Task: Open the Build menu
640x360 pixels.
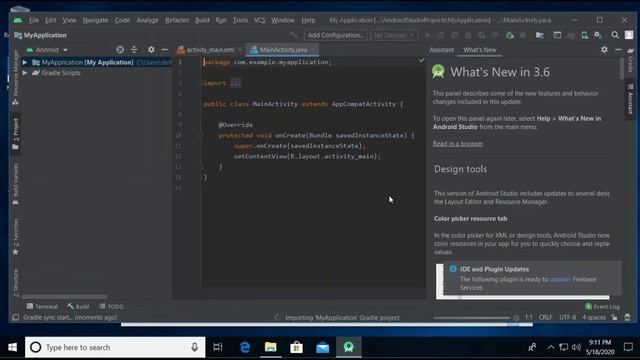Action: [202, 20]
